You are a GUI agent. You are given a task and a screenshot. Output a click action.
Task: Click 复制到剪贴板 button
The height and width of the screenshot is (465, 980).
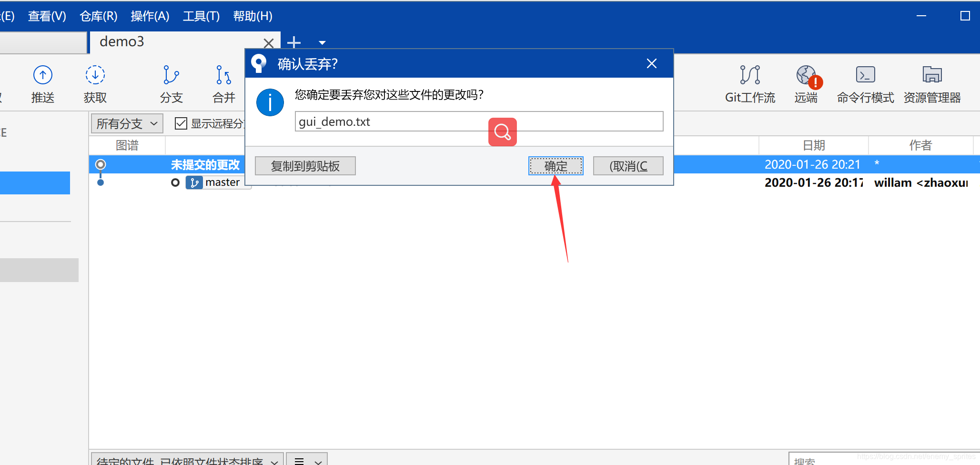tap(305, 166)
